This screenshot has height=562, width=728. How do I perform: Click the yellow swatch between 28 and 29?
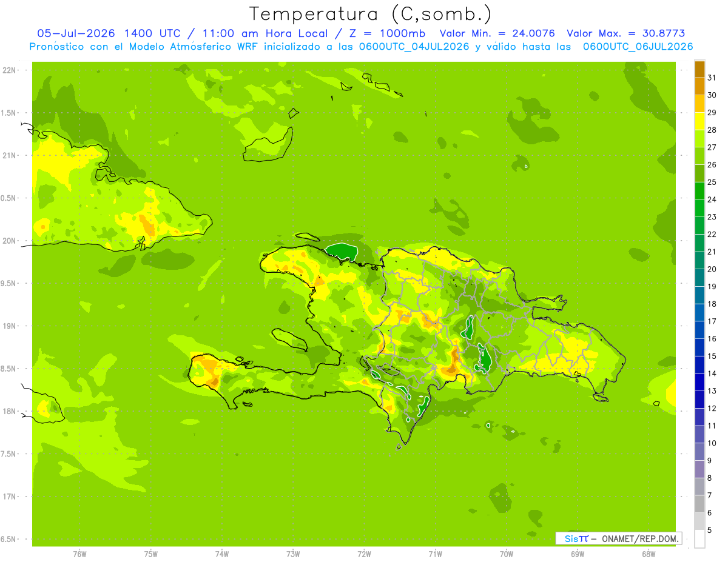point(699,121)
